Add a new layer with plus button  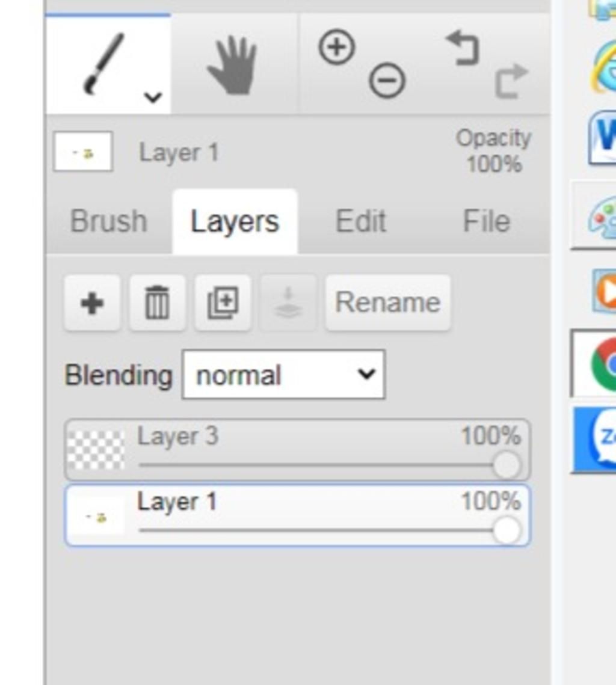point(92,303)
